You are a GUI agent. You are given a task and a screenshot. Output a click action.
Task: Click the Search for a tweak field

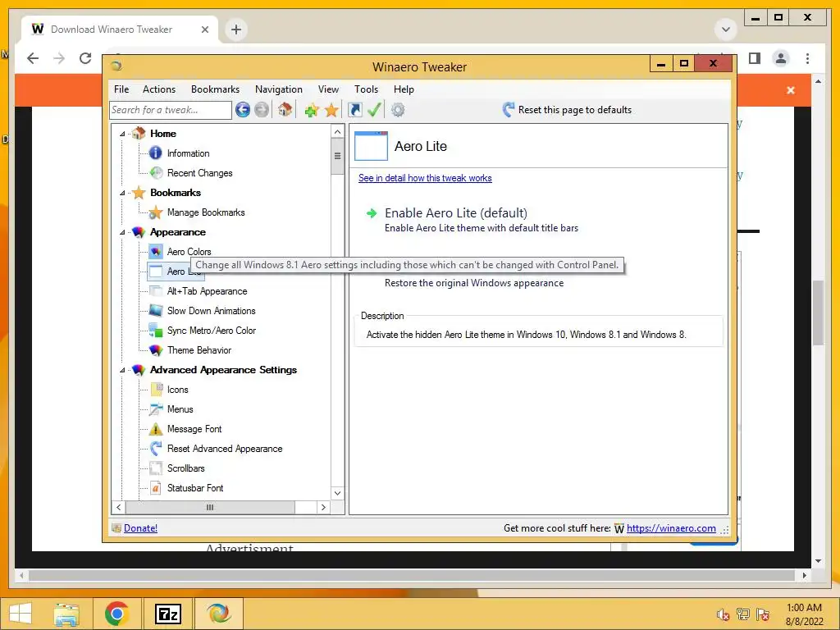(171, 110)
